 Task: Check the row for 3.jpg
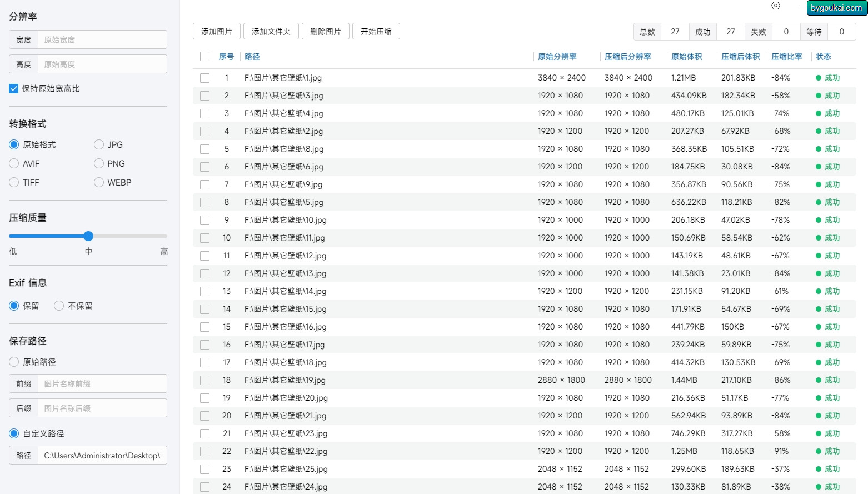click(x=204, y=96)
